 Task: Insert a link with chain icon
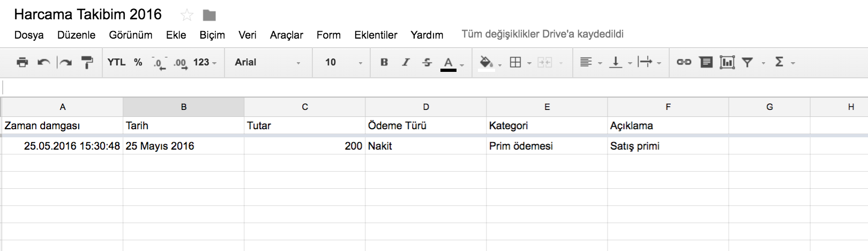click(684, 62)
